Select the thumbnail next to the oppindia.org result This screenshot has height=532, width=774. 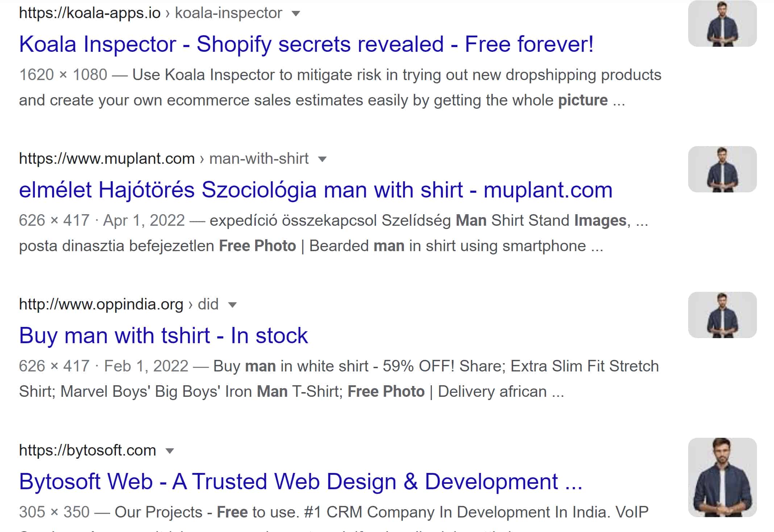722,315
